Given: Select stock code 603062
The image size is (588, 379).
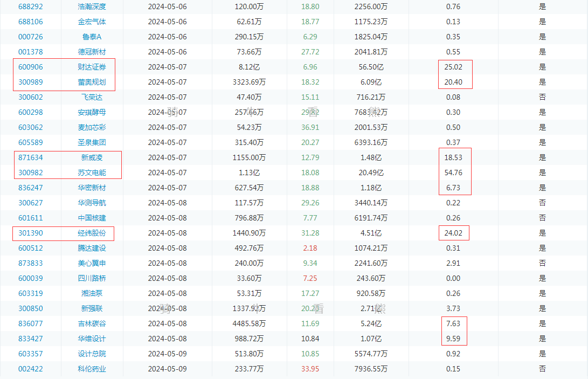Looking at the screenshot, I should 31,128.
